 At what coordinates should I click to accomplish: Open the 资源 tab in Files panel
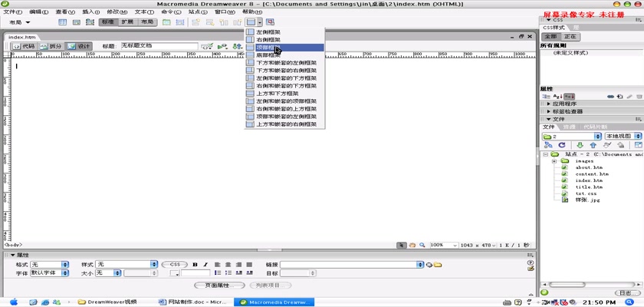coord(569,127)
